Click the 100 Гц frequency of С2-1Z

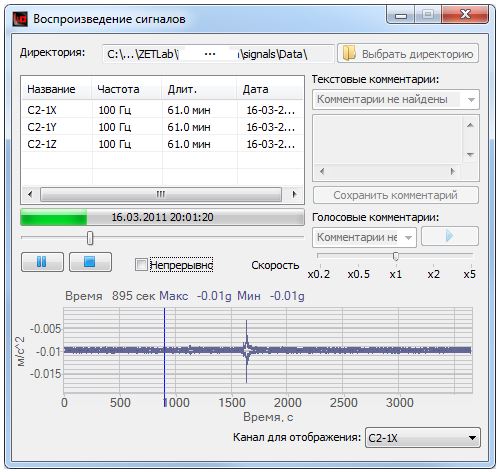115,144
